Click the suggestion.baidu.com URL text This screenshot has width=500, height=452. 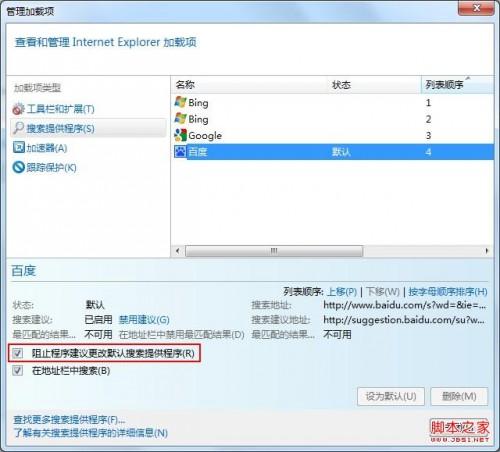point(404,320)
